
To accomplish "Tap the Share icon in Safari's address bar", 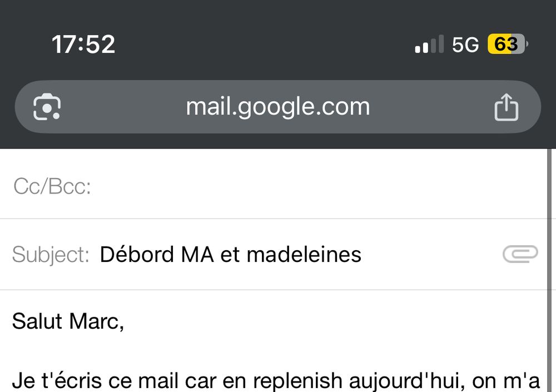I will (x=506, y=106).
